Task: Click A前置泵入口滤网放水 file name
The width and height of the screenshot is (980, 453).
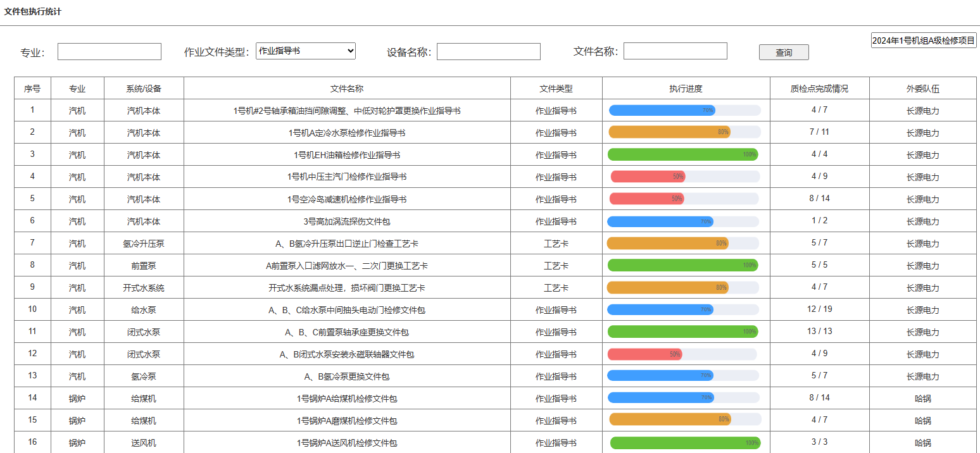Action: (x=347, y=266)
